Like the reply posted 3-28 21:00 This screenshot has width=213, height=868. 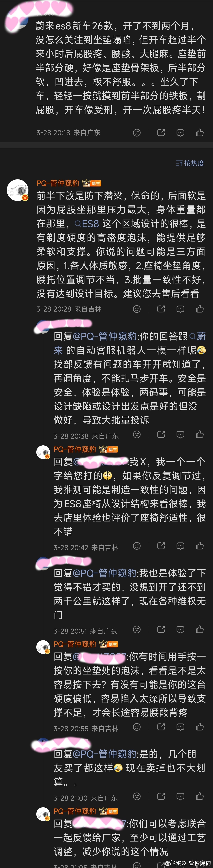(x=200, y=796)
